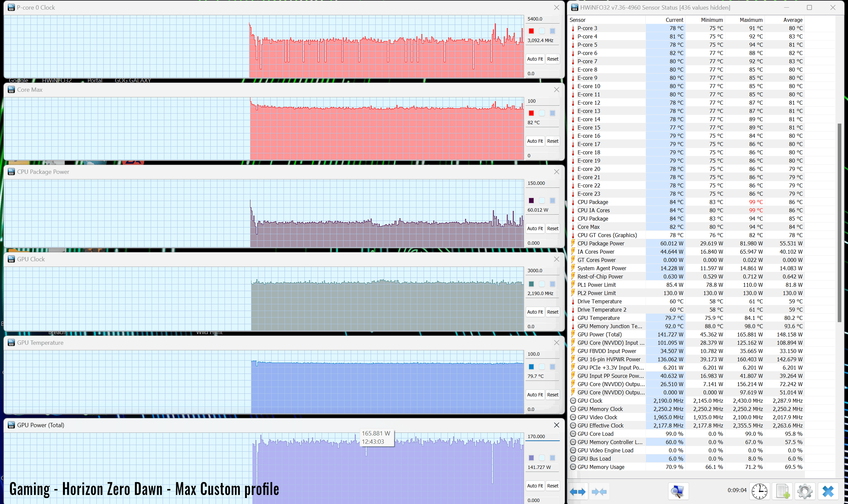Open HWiNFO sensor settings gear
This screenshot has height=504, width=848.
pos(805,491)
